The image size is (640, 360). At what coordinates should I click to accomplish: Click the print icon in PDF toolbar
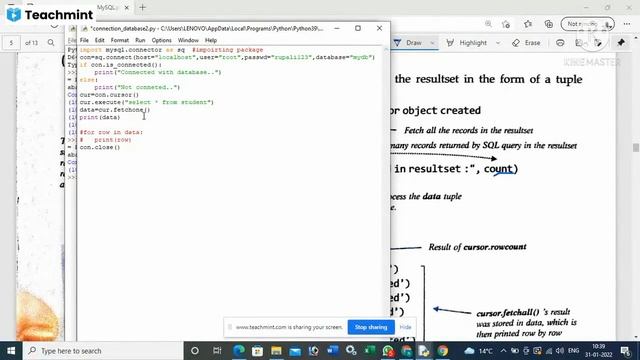point(560,43)
